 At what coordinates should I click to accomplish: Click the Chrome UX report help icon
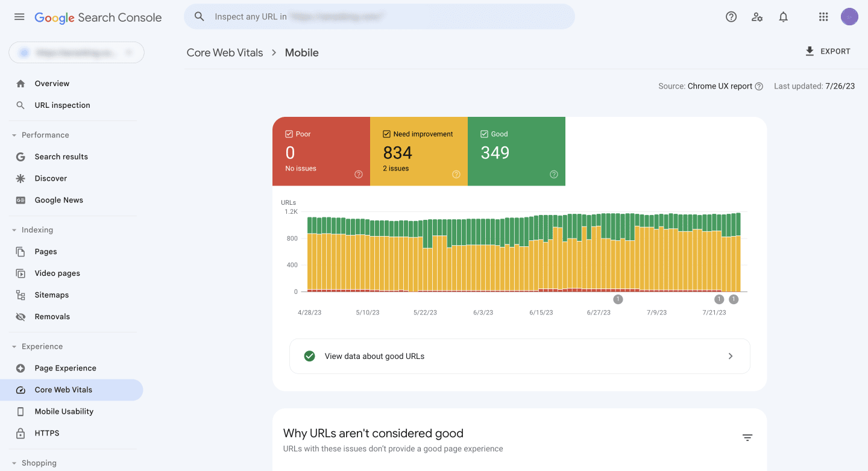759,87
